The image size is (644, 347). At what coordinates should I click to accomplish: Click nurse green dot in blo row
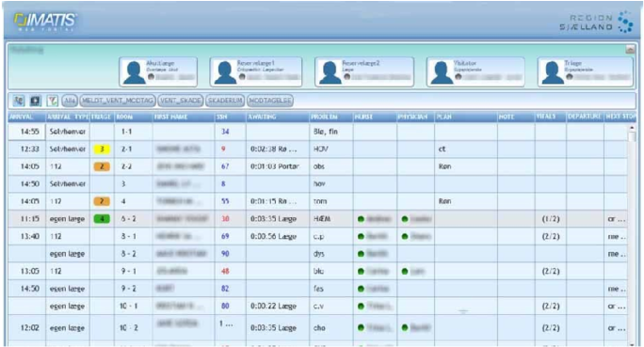pyautogui.click(x=361, y=271)
